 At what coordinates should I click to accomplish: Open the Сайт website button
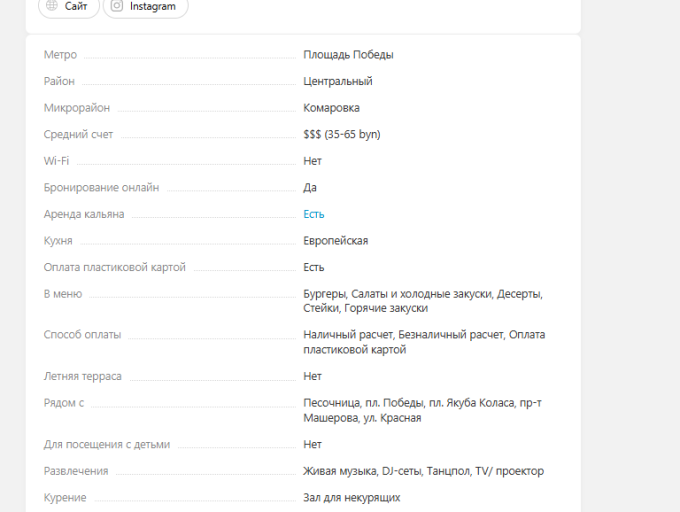(69, 7)
